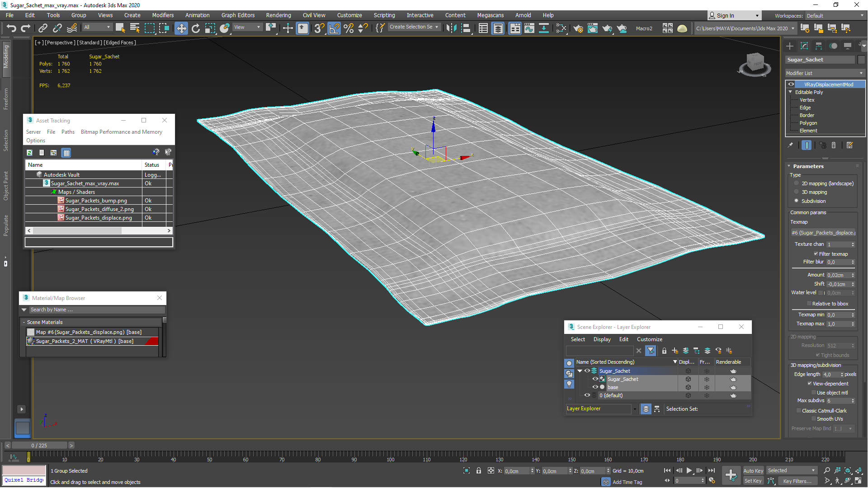Activate the Select and Move tool

click(181, 28)
